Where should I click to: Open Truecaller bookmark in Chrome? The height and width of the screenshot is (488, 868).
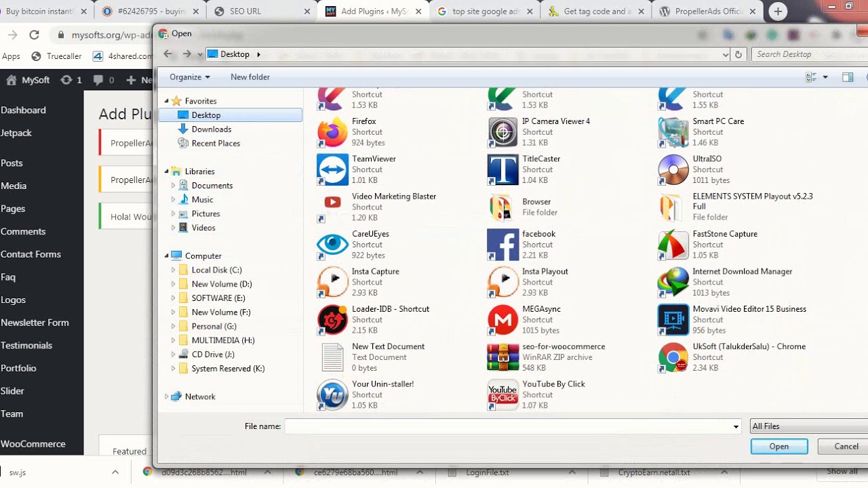[56, 56]
